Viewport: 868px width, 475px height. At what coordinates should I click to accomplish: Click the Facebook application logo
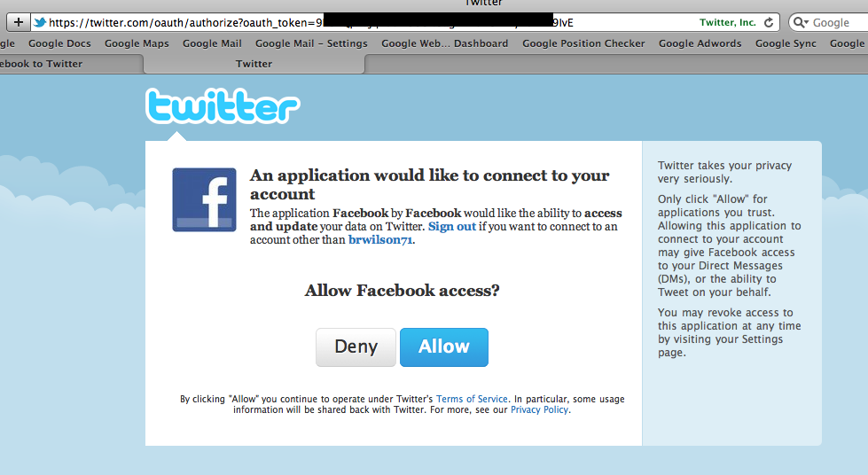pos(204,200)
